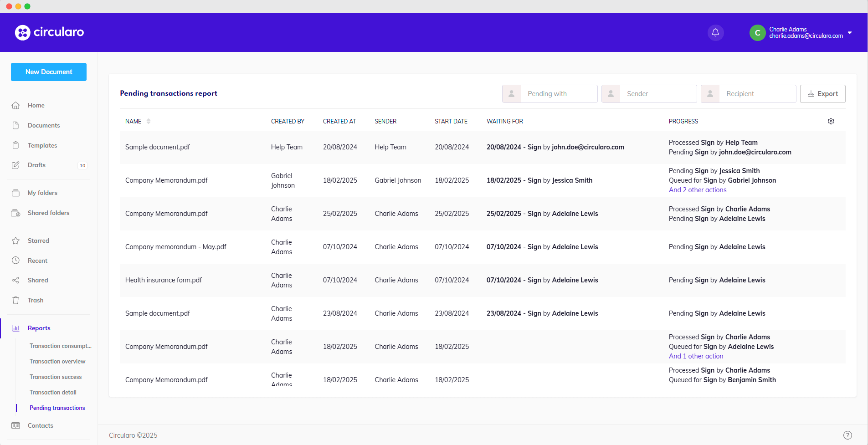The image size is (868, 445).
Task: Click the Circularo logo
Action: tap(49, 32)
